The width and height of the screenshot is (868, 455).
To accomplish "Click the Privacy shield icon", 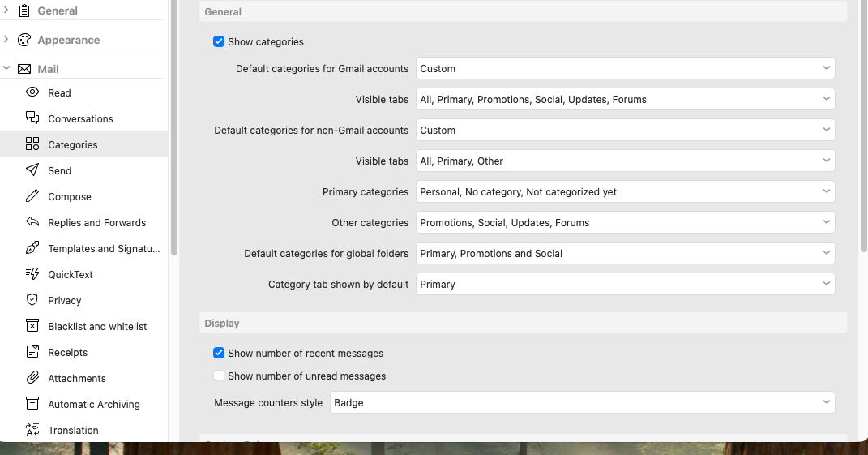I will 32,300.
